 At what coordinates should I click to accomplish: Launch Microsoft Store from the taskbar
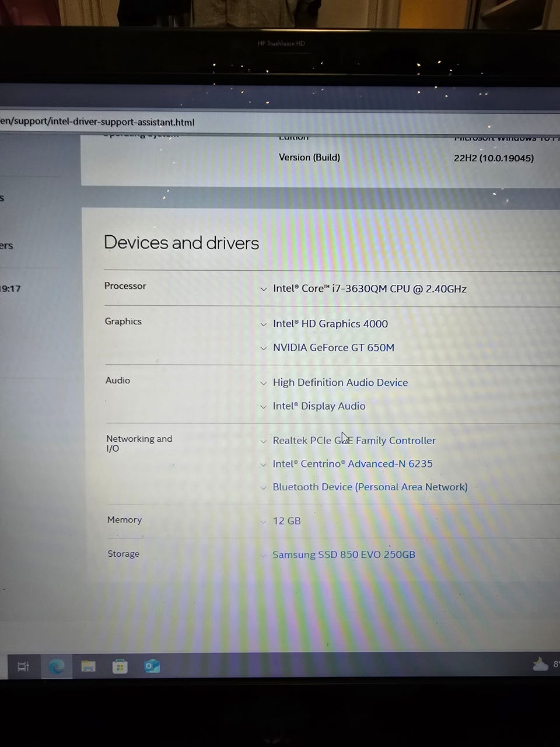coord(120,666)
